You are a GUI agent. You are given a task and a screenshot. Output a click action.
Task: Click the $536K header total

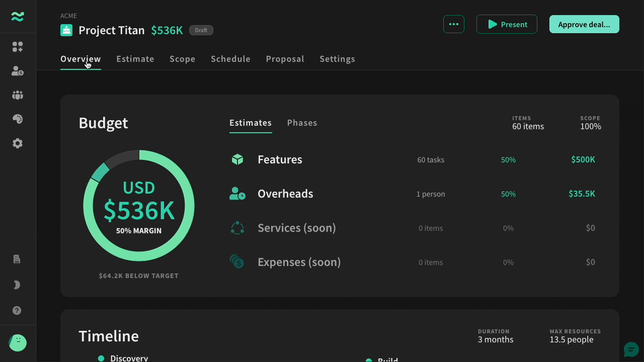click(167, 30)
